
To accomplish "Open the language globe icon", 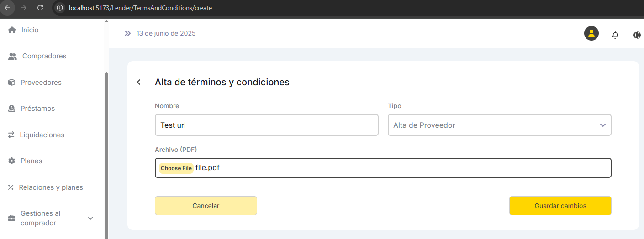I will click(637, 35).
